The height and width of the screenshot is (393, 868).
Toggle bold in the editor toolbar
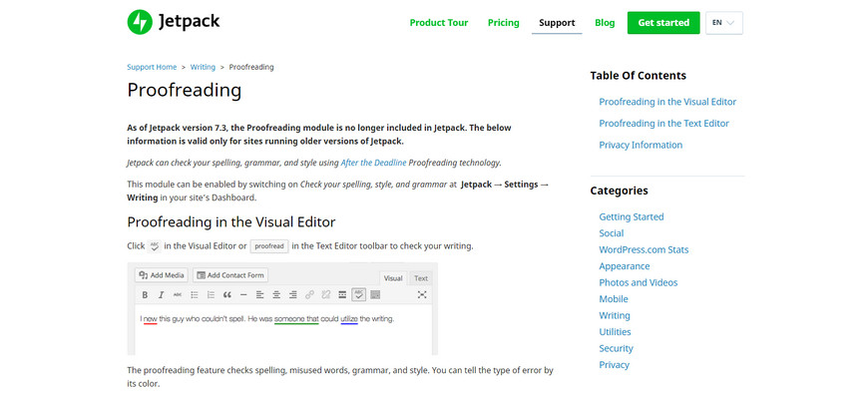[145, 295]
